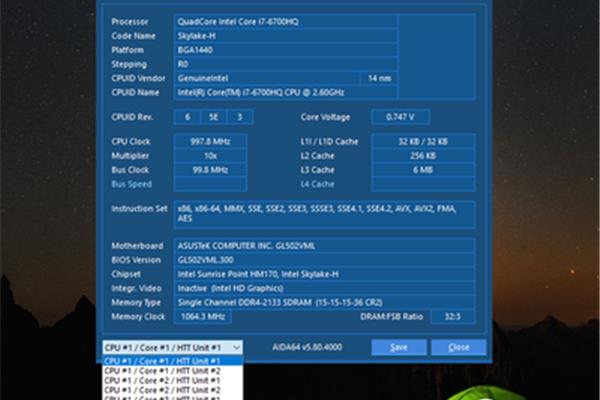Click the Save button
Viewport: 600px width, 400px height.
coord(399,347)
